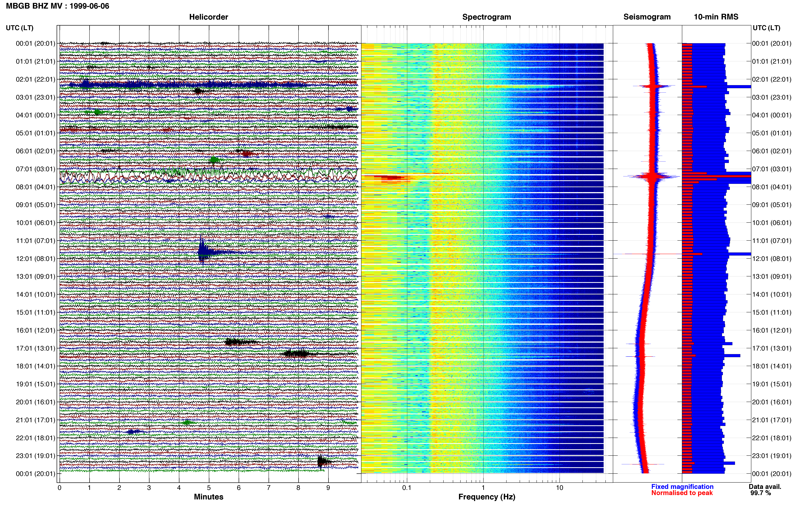Click the minutes tick label '5'
The width and height of the screenshot is (812, 508).
coord(209,487)
